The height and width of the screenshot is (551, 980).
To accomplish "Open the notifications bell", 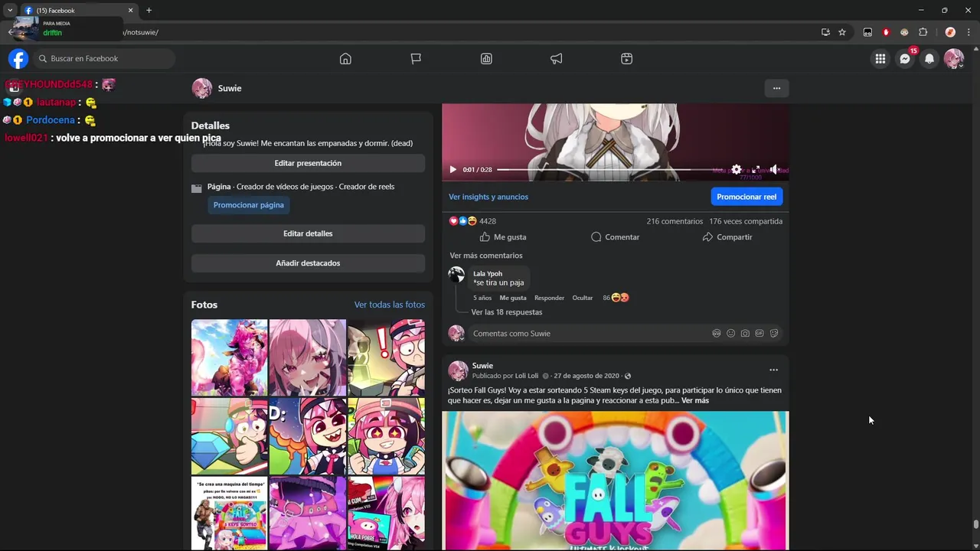I will 929,59.
